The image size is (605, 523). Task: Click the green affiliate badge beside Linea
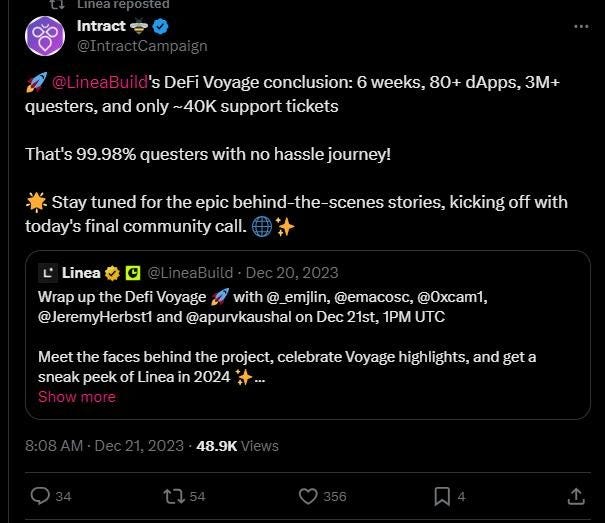133,272
